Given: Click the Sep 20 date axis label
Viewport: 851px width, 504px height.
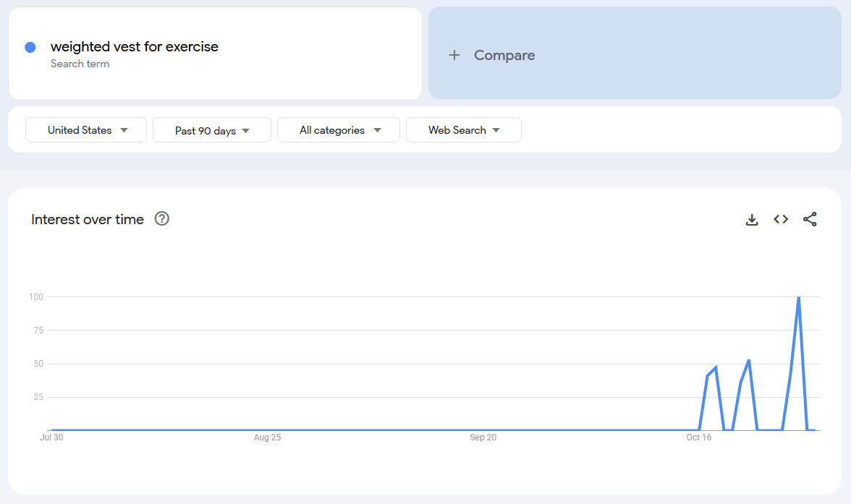Looking at the screenshot, I should (483, 437).
